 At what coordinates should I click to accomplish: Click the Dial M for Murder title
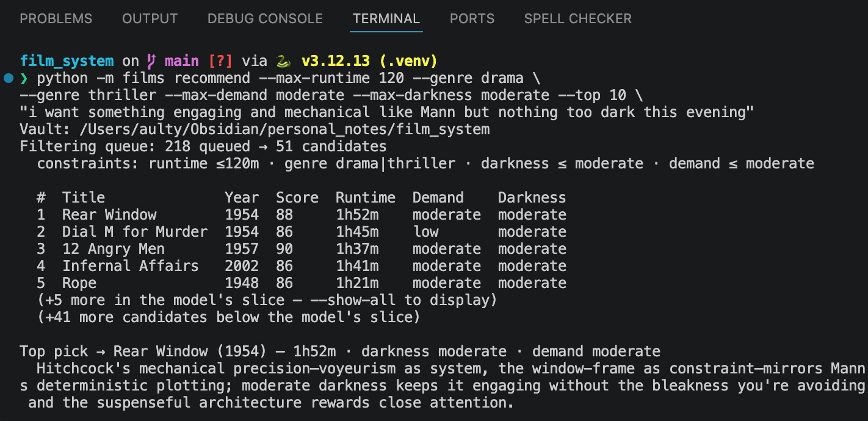tap(135, 232)
